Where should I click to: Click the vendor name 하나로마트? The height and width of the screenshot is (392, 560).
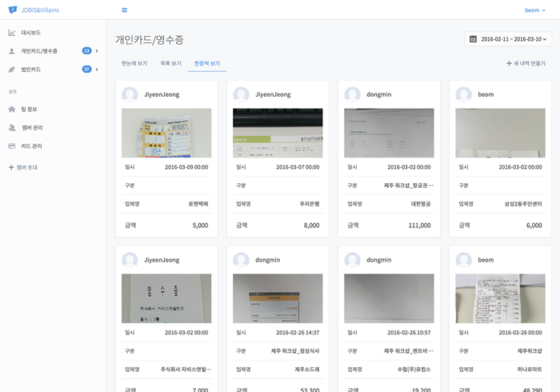click(x=530, y=369)
